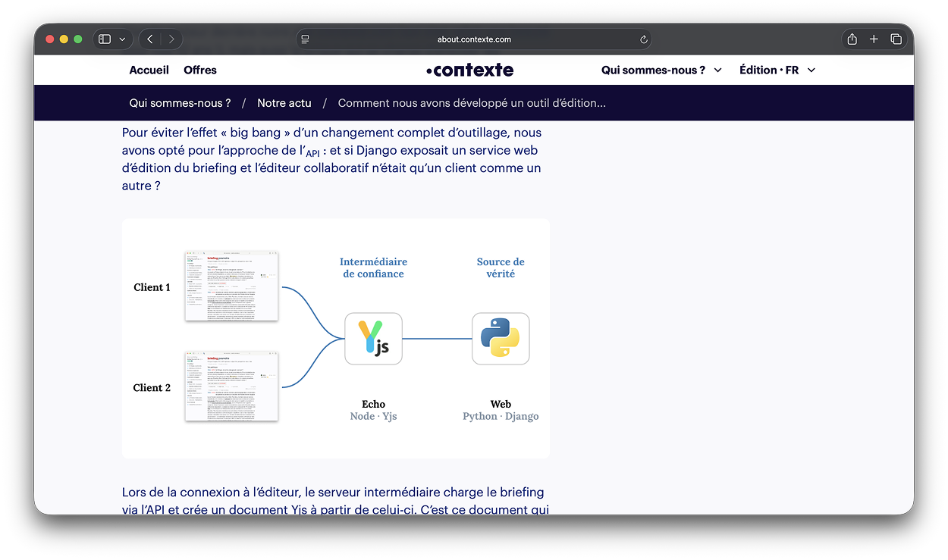Click the 'Intermédiaire de confiance' label
Image resolution: width=948 pixels, height=560 pixels.
tap(373, 267)
